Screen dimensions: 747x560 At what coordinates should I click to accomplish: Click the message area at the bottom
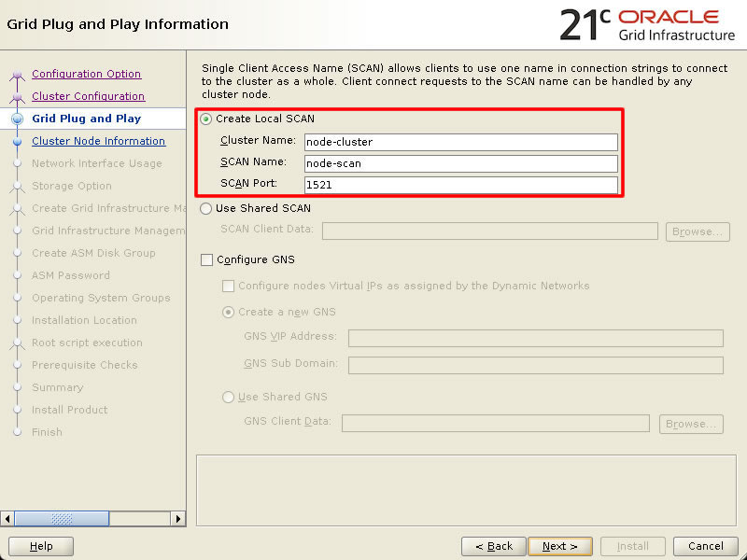[x=466, y=491]
